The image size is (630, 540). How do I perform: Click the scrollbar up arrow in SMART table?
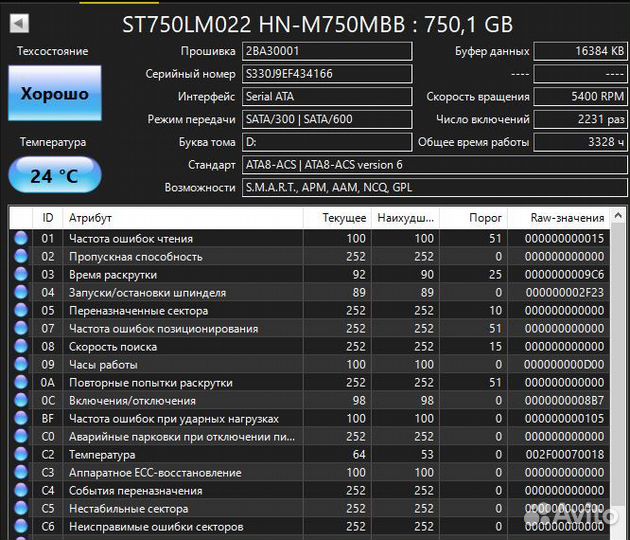(x=618, y=217)
